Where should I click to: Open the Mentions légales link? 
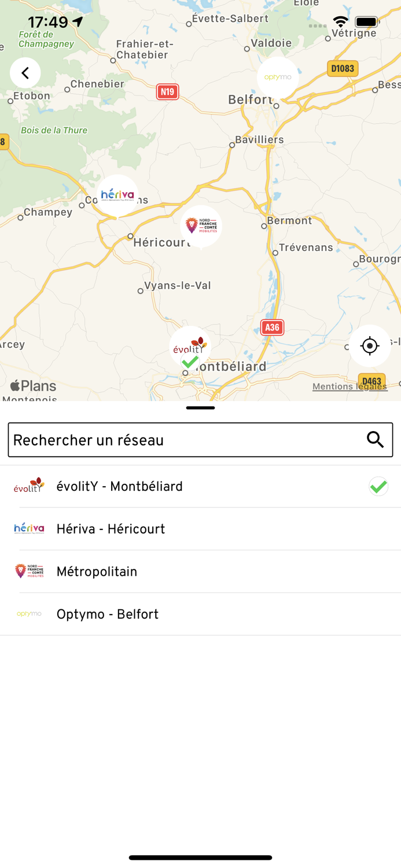coord(350,386)
